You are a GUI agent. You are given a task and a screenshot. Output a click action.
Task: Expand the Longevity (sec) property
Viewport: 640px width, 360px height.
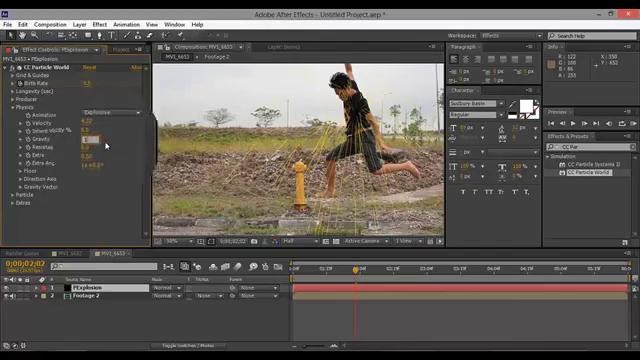coord(12,91)
